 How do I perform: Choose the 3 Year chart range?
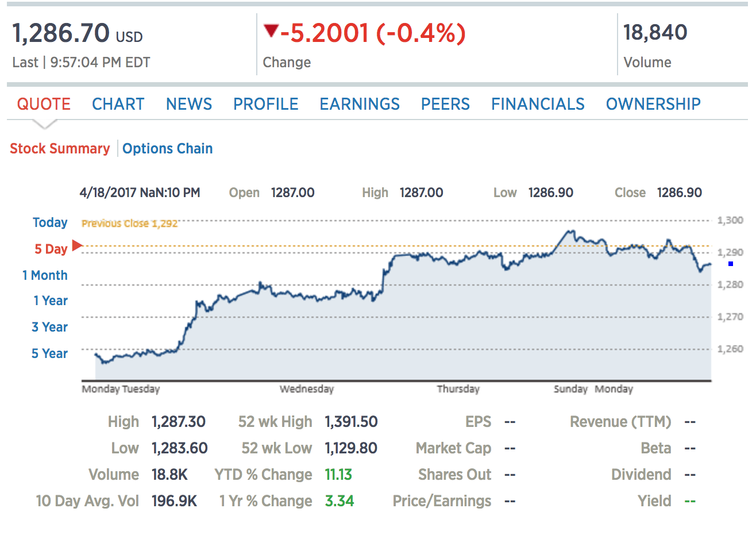click(49, 327)
